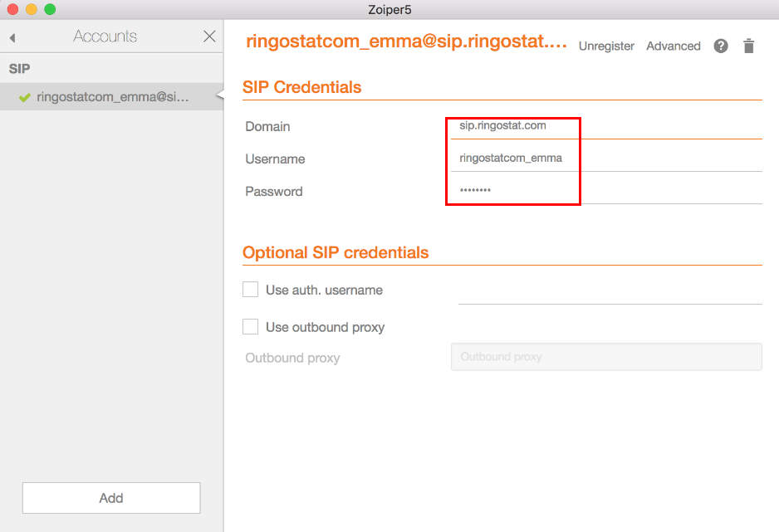Click the Username input field
Viewport: 779px width, 532px height.
(606, 159)
